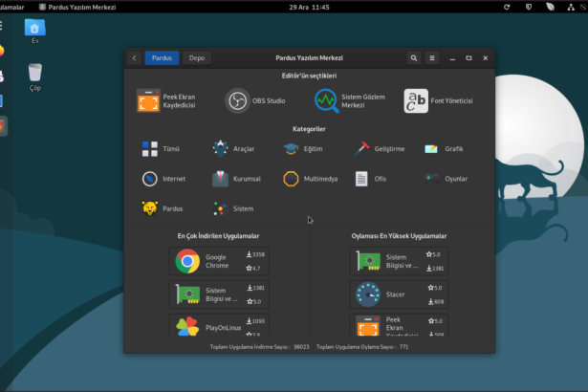
Task: Click the total downloads count 36023
Action: [x=301, y=347]
